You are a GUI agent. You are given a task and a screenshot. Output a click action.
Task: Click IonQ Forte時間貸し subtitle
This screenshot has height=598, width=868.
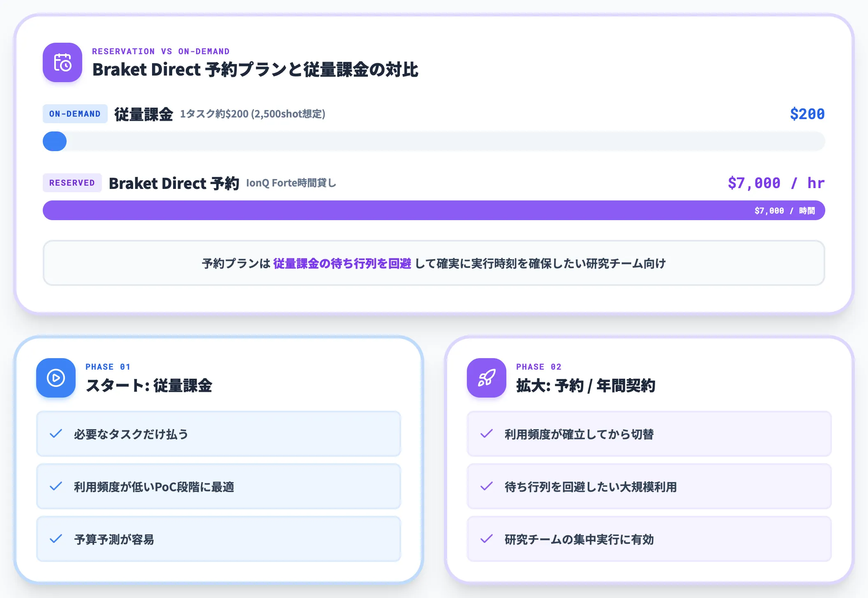[x=291, y=183]
